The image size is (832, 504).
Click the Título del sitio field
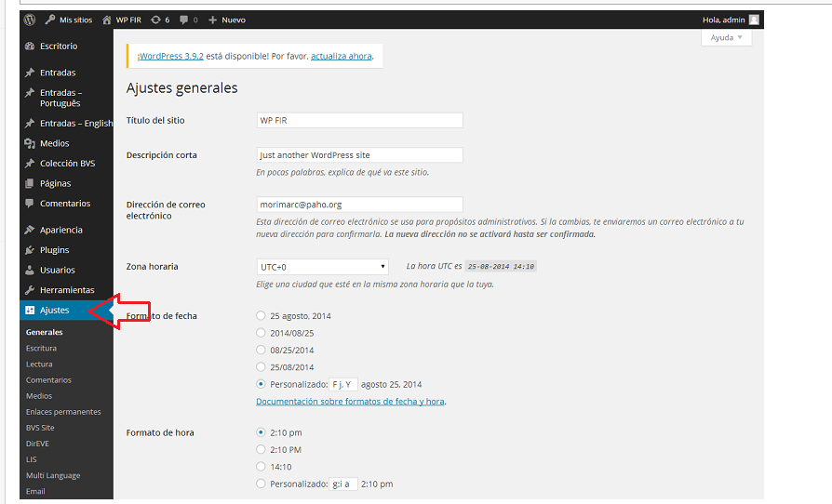coord(360,120)
